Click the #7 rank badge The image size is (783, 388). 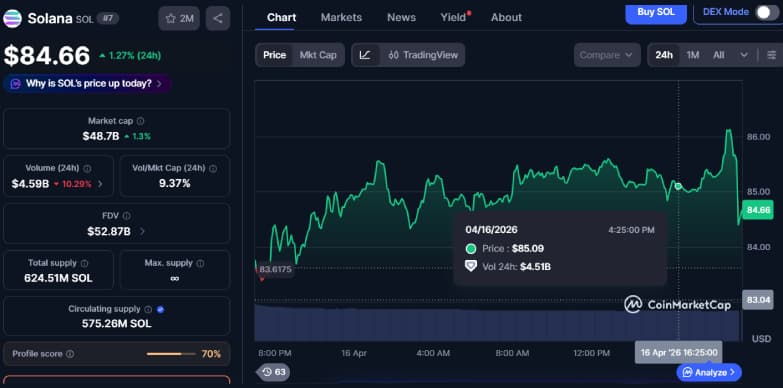tap(107, 18)
